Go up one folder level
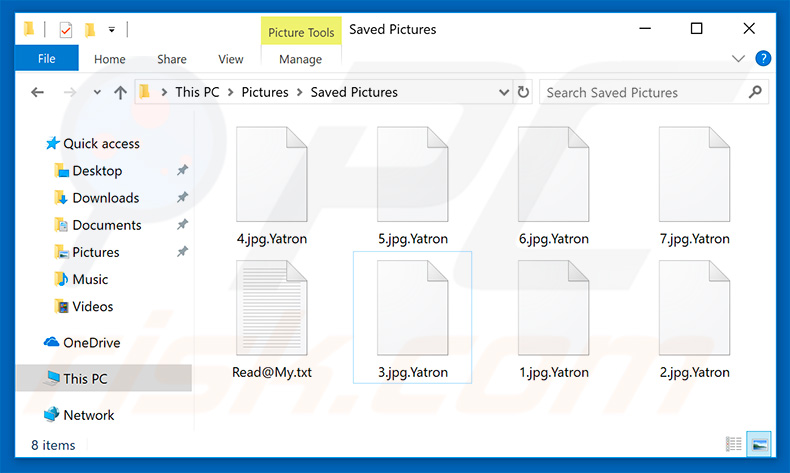Viewport: 790px width, 473px height. pos(120,92)
